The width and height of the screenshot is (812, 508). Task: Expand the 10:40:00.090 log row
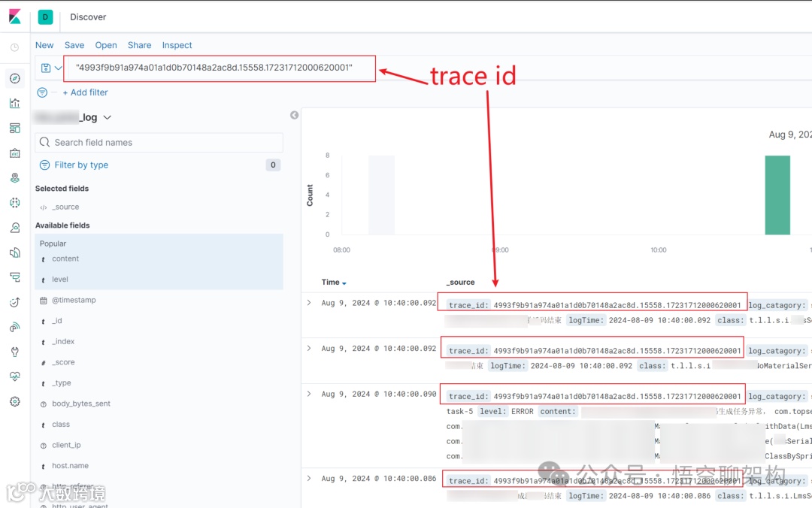(309, 394)
